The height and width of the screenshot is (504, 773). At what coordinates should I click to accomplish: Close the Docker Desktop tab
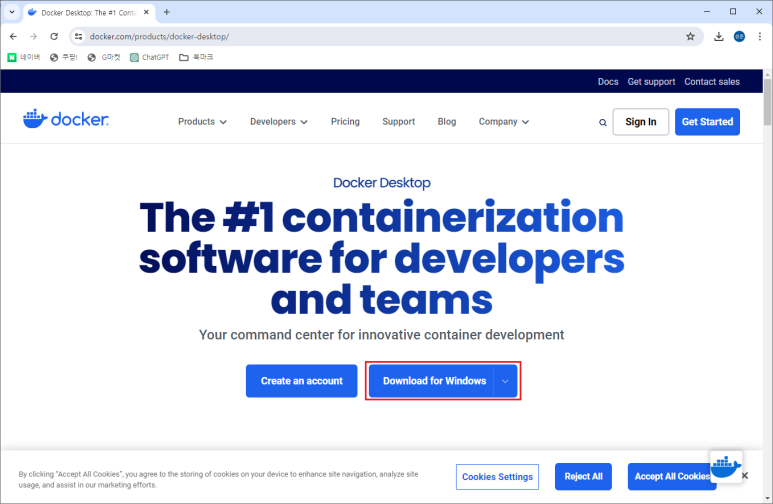(146, 12)
